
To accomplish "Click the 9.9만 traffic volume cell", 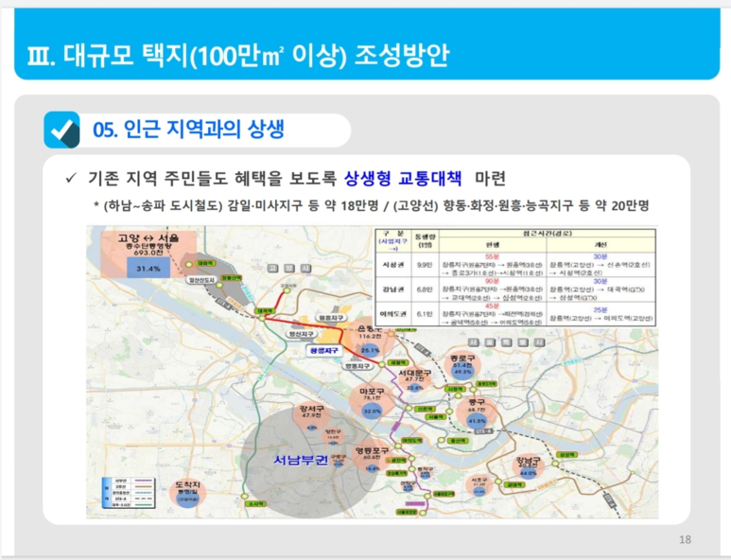I will 425,264.
